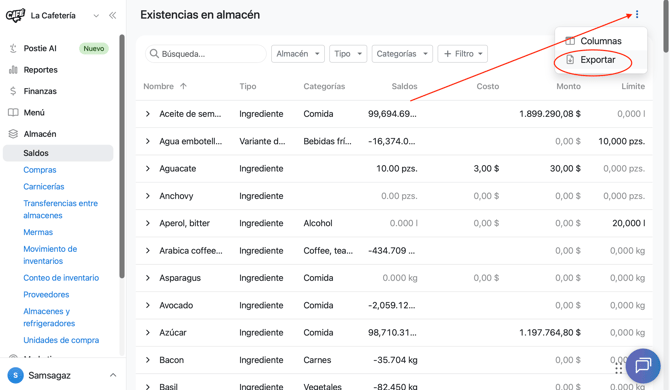Expand the Arabica coffee... row
This screenshot has height=390, width=670.
(147, 250)
